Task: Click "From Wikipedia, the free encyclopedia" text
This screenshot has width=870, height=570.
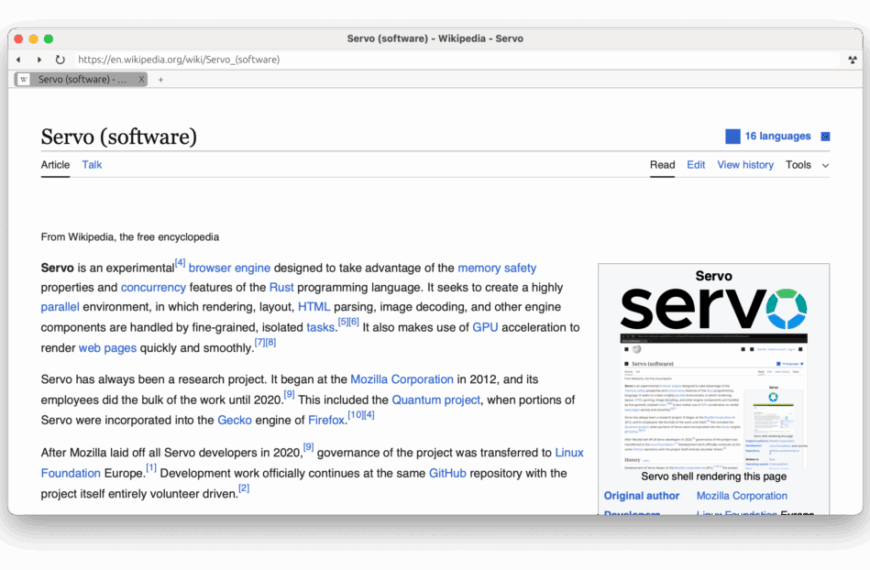Action: coord(130,237)
